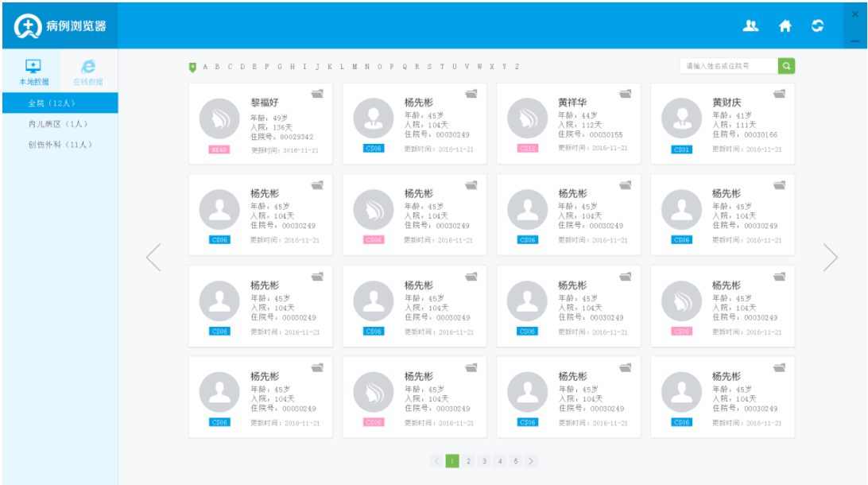Go to page 2
Image resolution: width=868 pixels, height=485 pixels.
pyautogui.click(x=468, y=460)
